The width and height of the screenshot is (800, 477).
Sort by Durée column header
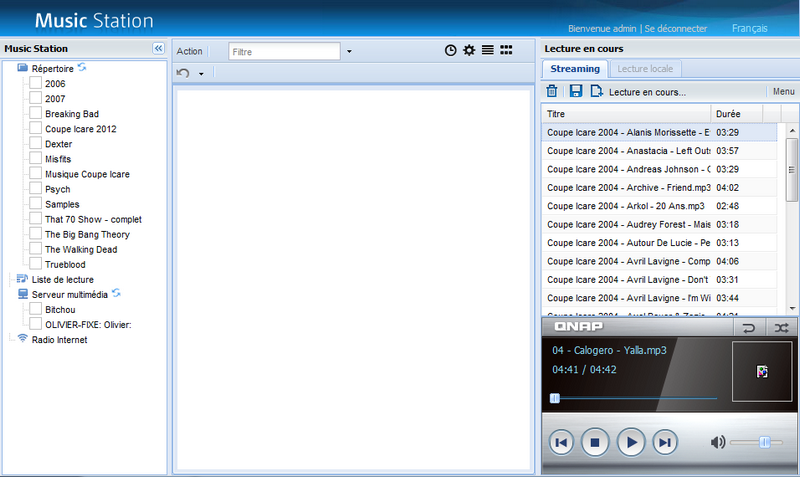pyautogui.click(x=737, y=114)
